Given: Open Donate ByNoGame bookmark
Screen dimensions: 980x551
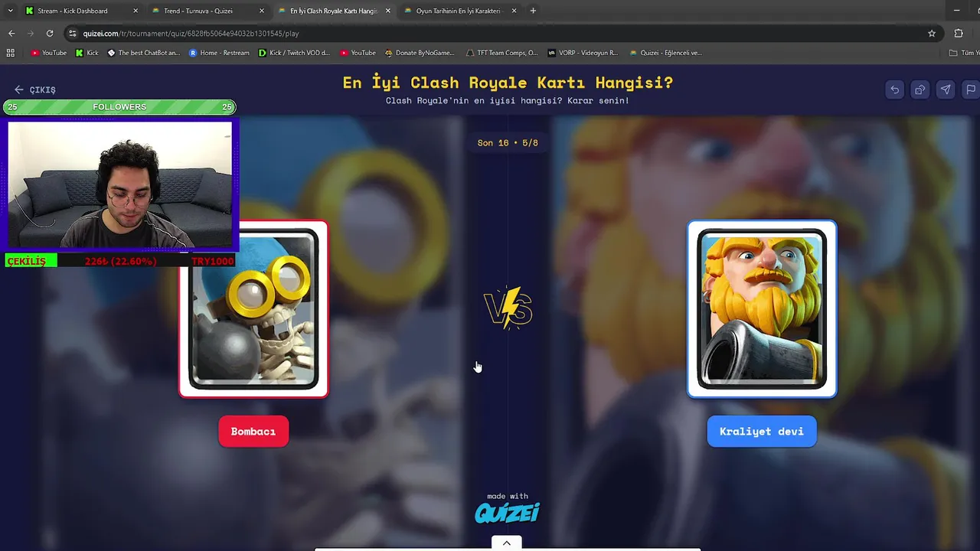Looking at the screenshot, I should coord(420,53).
